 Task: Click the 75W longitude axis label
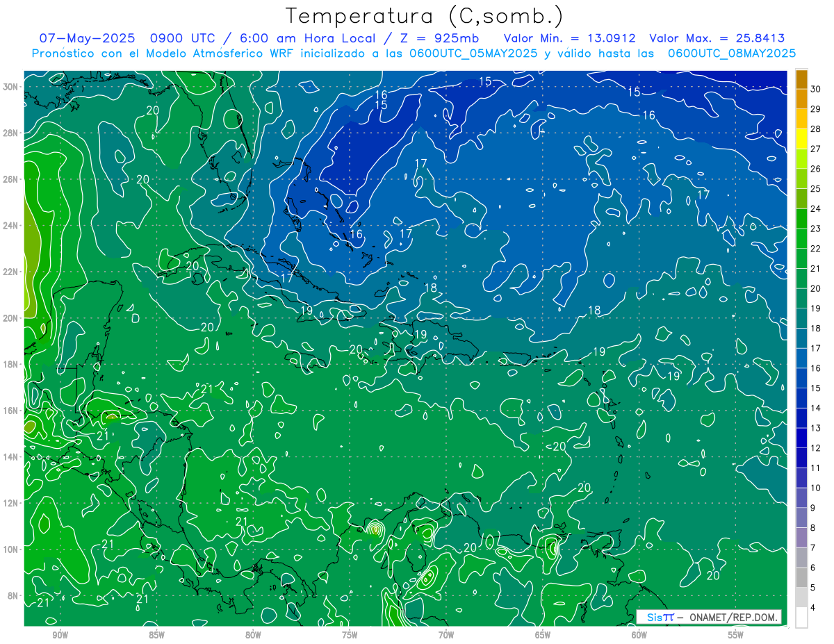(x=350, y=634)
